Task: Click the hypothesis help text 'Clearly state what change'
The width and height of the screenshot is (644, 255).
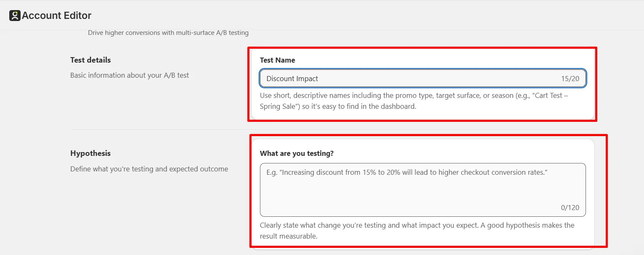Action: (x=417, y=231)
